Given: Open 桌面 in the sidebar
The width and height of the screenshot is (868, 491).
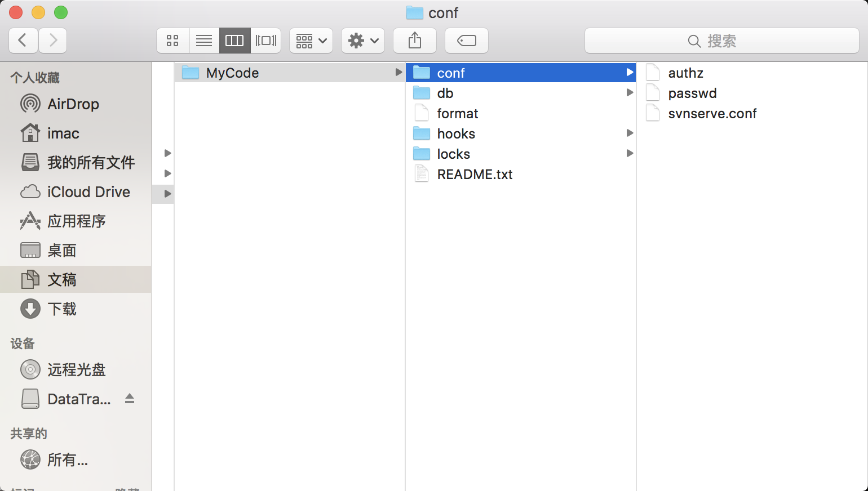Looking at the screenshot, I should [x=76, y=251].
